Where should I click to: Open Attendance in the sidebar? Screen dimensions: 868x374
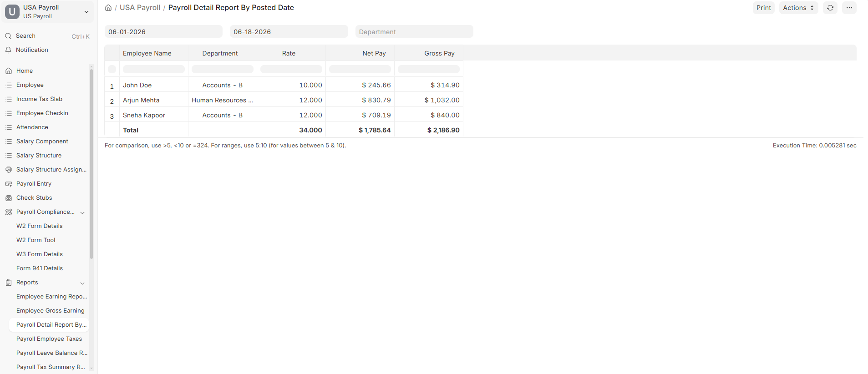(x=32, y=127)
